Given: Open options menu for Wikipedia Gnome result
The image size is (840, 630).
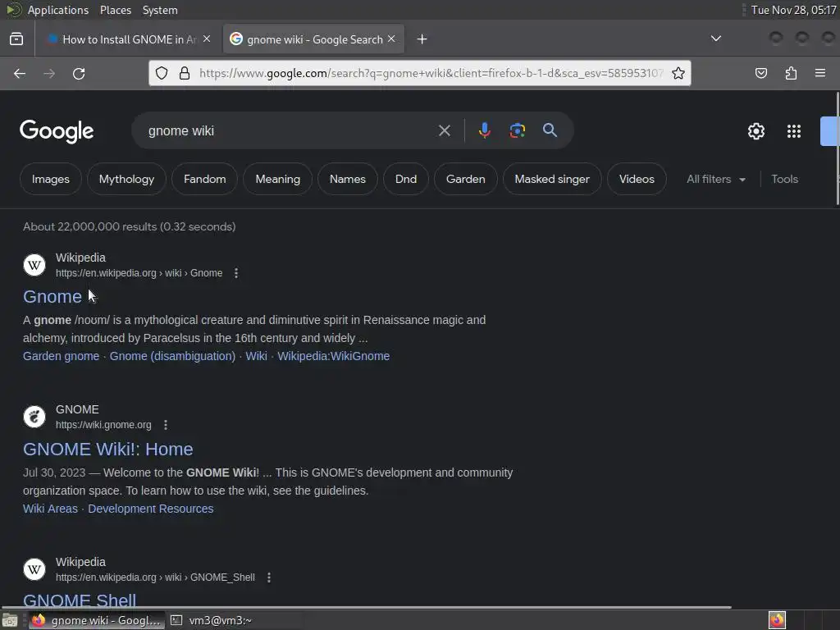Looking at the screenshot, I should pos(236,273).
